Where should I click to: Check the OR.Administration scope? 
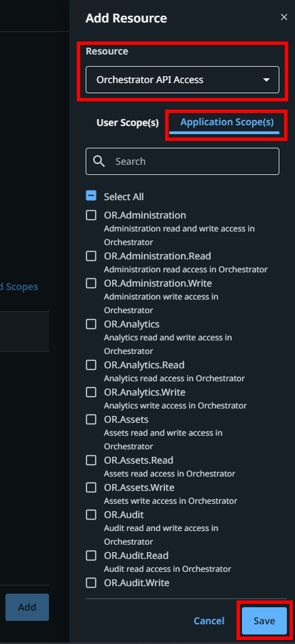(91, 215)
